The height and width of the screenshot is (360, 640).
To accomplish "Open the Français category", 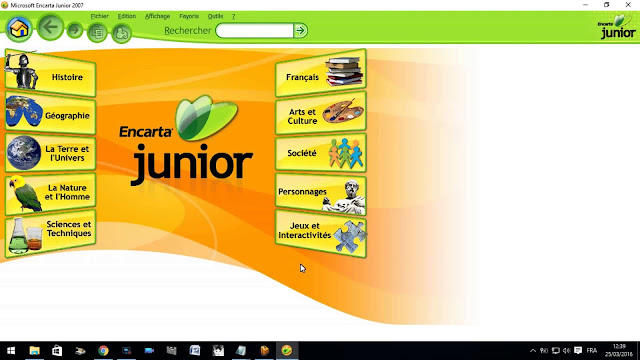I will point(321,73).
